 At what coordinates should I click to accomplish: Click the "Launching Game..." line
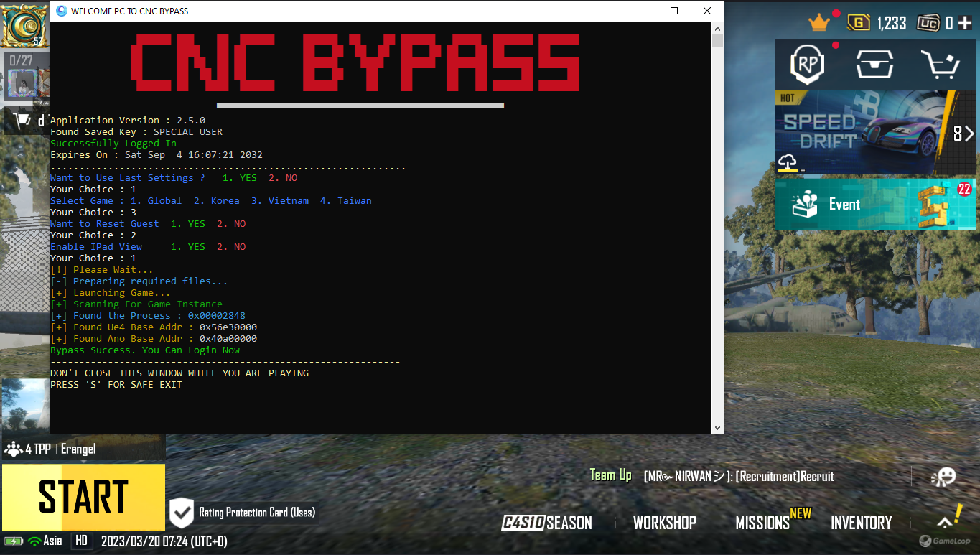tap(111, 293)
